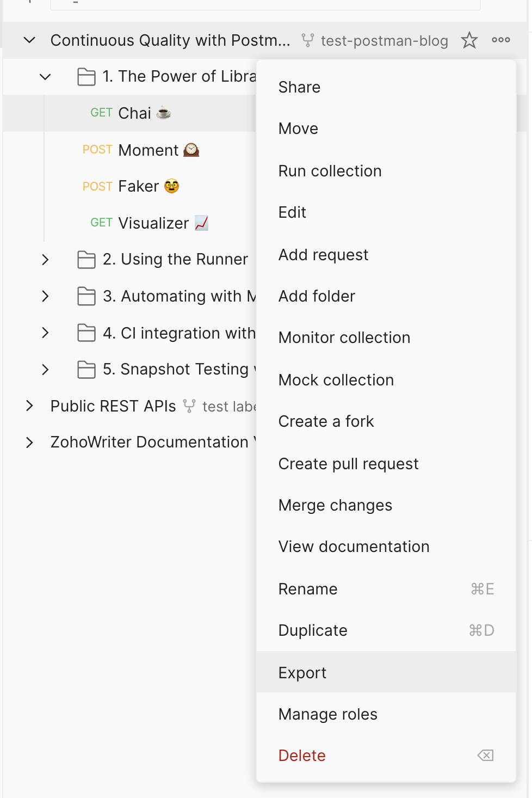Expand the ZohoWriter Documentation collection
Viewport: 532px width, 798px height.
tap(30, 443)
